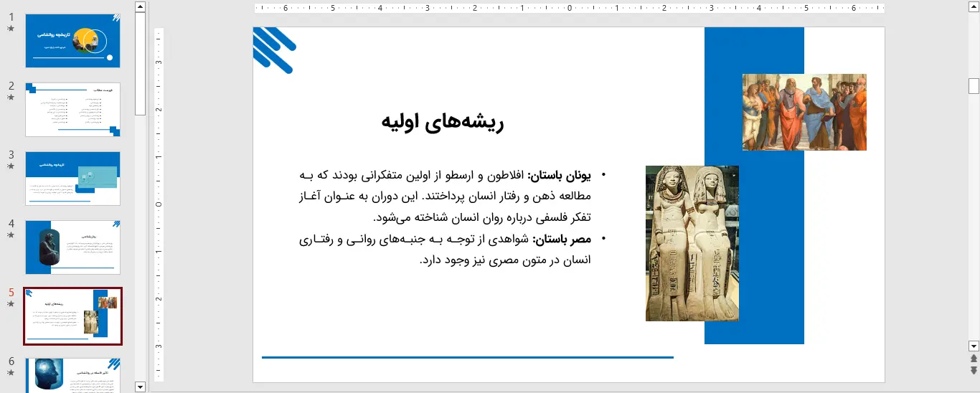Select slide 3 thumbnail
The height and width of the screenshot is (393, 980).
pyautogui.click(x=73, y=179)
